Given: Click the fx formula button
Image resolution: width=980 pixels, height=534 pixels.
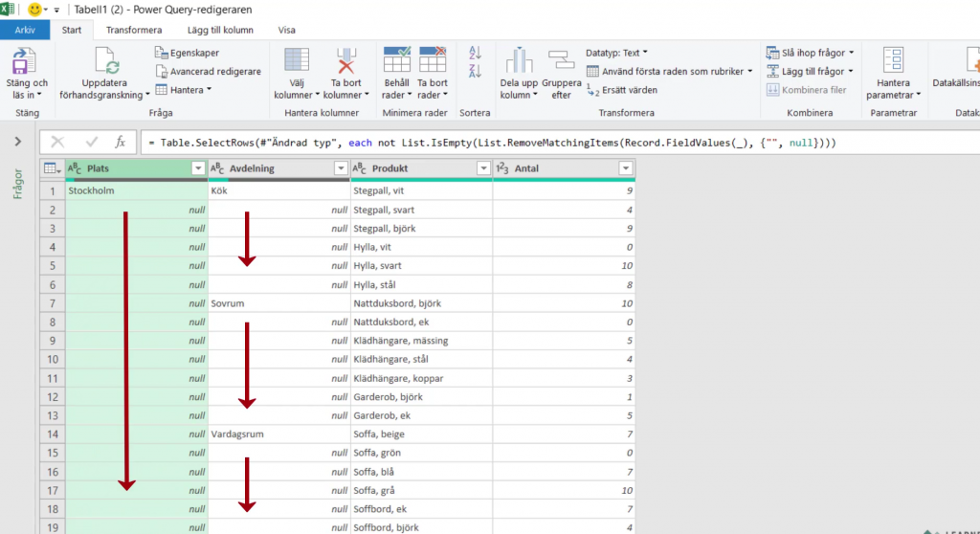Looking at the screenshot, I should (x=120, y=143).
